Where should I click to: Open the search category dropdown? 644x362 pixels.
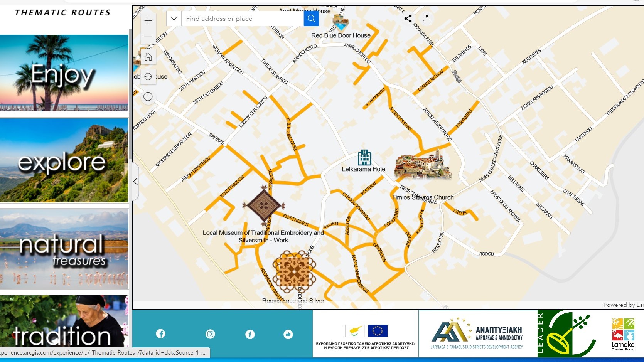tap(174, 18)
